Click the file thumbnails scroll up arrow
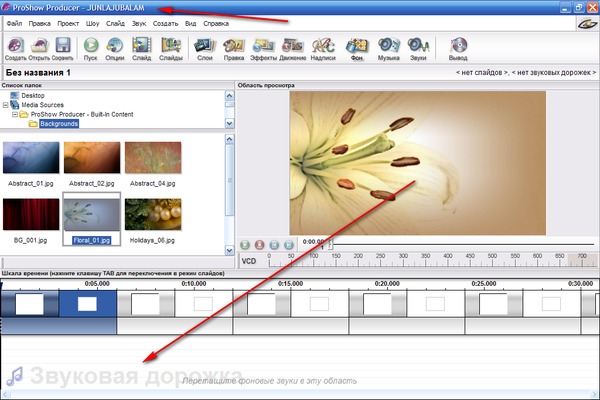 tap(229, 139)
